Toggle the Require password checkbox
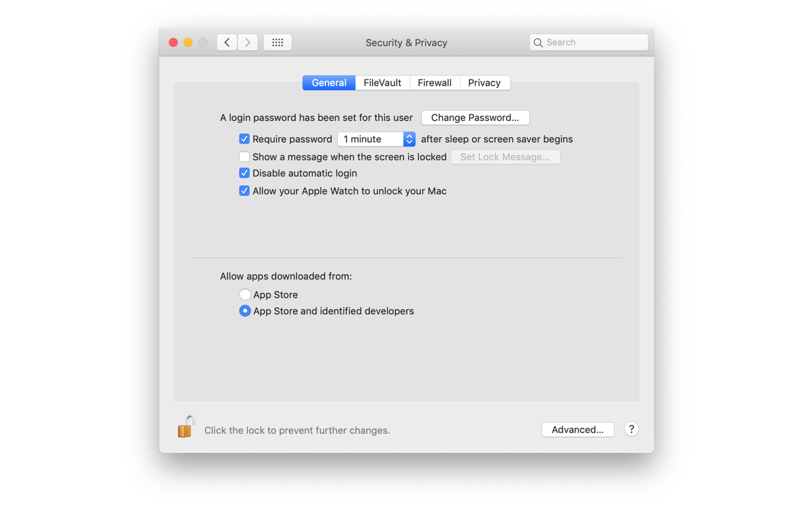The height and width of the screenshot is (508, 812). click(x=244, y=139)
